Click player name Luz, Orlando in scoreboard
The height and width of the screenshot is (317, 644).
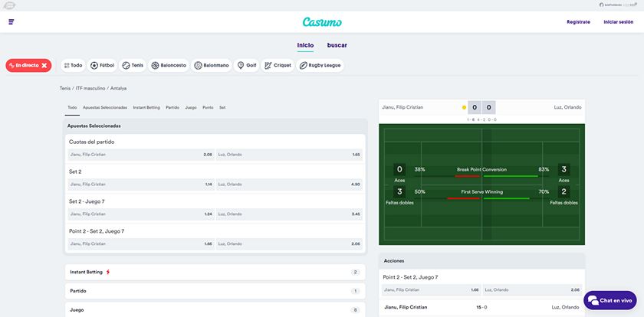click(567, 107)
